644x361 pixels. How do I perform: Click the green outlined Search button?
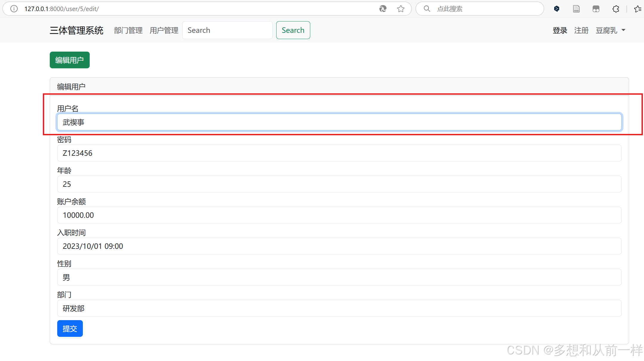point(293,30)
